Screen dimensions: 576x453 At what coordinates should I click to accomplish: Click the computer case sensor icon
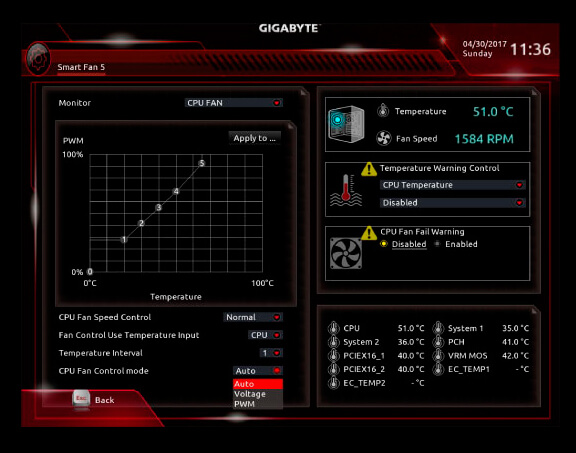346,124
